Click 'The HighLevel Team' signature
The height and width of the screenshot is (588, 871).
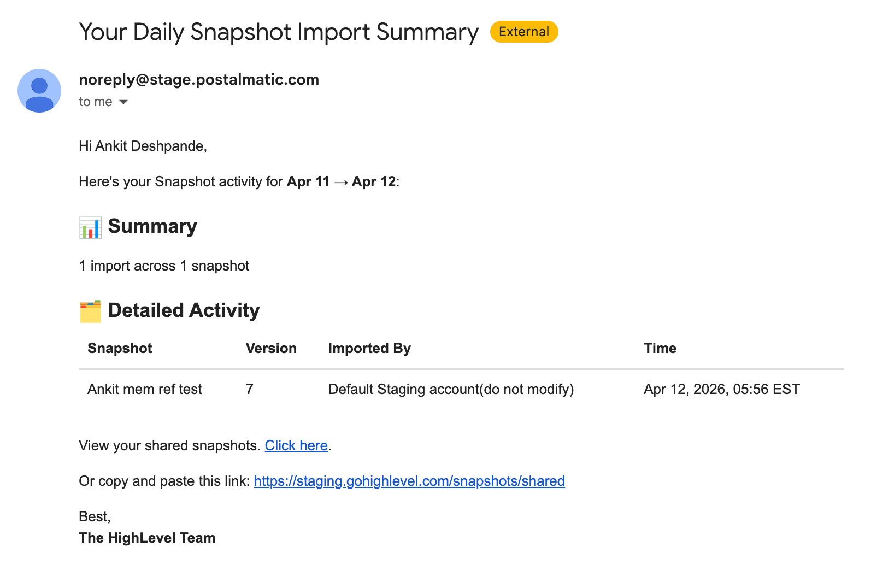(x=147, y=538)
